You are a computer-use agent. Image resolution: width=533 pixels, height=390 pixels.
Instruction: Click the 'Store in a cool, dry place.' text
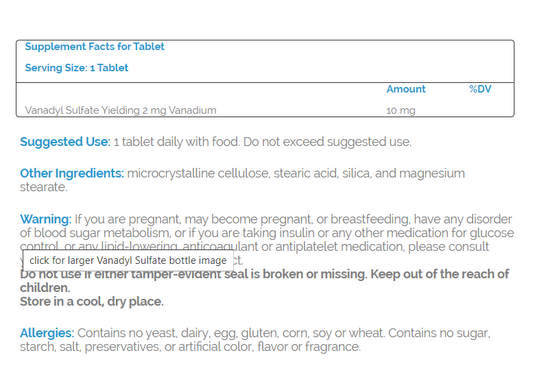pyautogui.click(x=92, y=302)
